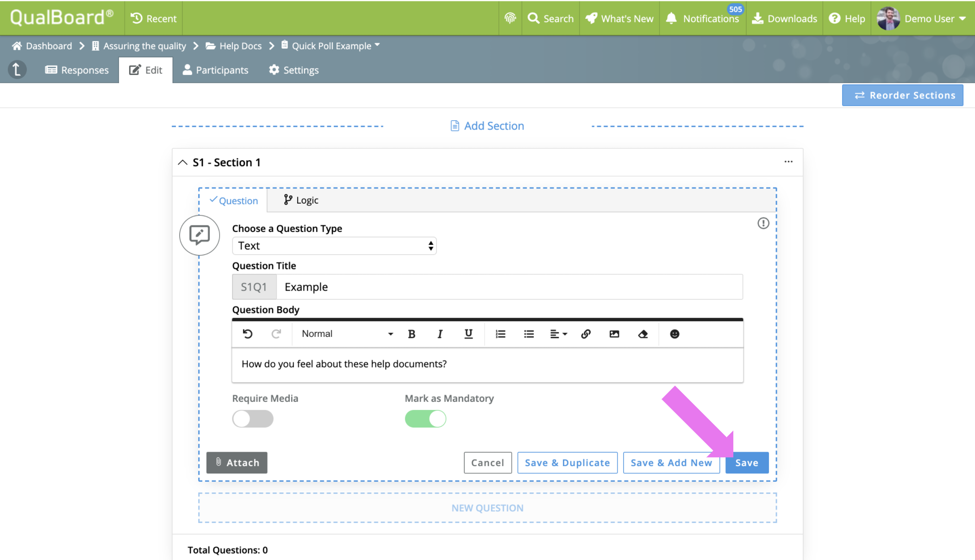Click the Italic formatting icon
The height and width of the screenshot is (560, 975).
(439, 334)
